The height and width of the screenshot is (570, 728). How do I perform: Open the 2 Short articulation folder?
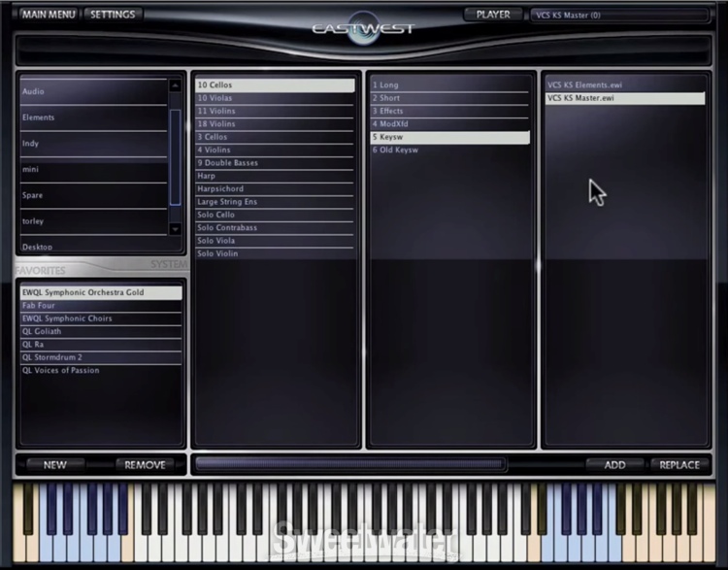[x=449, y=98]
